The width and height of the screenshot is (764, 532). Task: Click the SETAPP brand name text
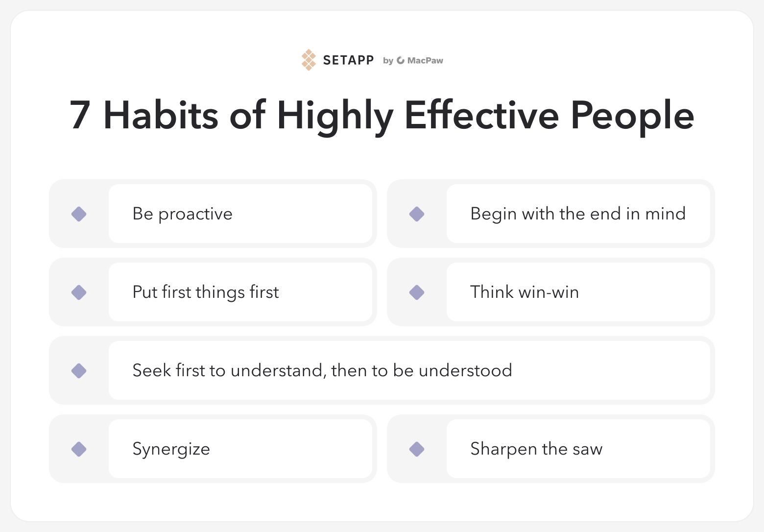[x=348, y=60]
